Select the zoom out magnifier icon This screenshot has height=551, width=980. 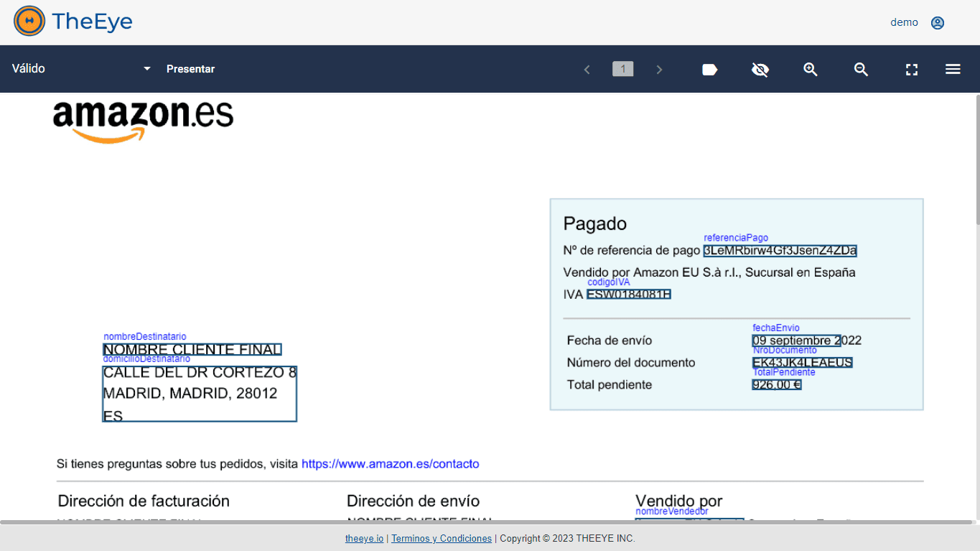861,69
